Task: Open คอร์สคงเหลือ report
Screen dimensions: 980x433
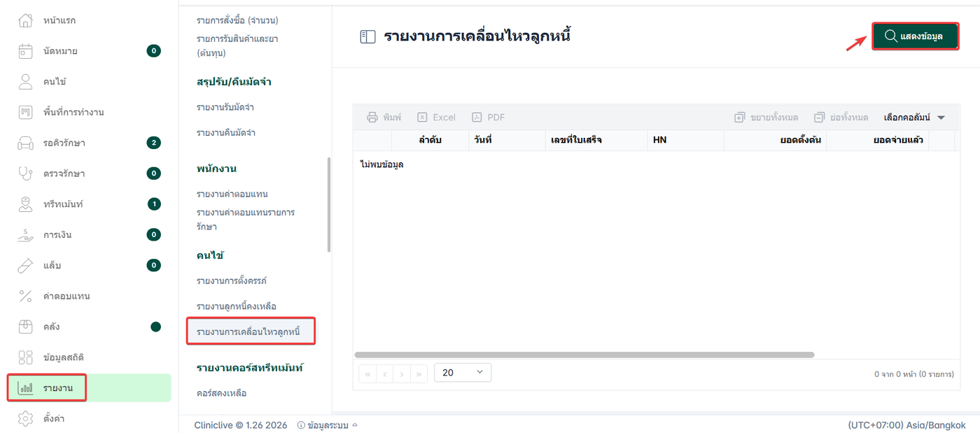Action: click(x=221, y=393)
